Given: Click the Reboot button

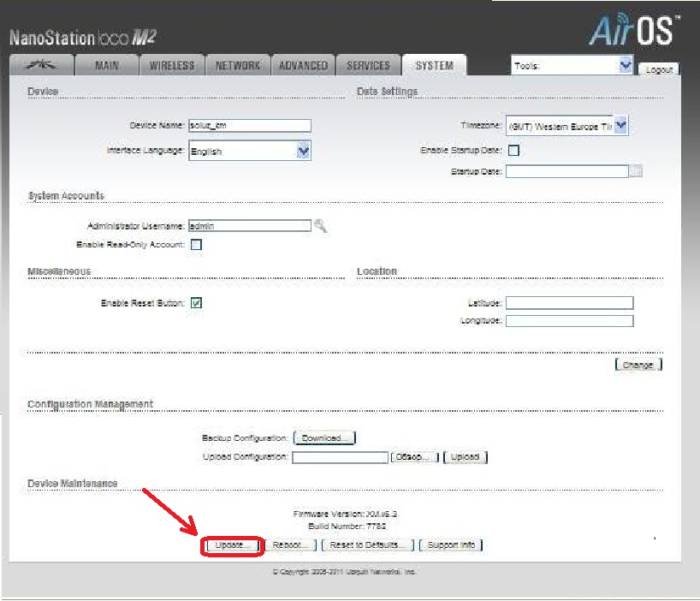Looking at the screenshot, I should click(291, 545).
